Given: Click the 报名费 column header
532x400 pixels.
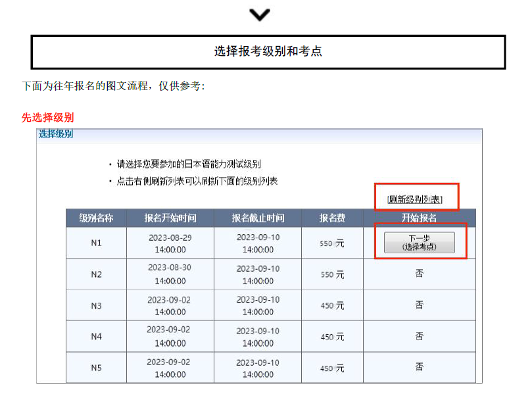Looking at the screenshot, I should click(332, 218).
